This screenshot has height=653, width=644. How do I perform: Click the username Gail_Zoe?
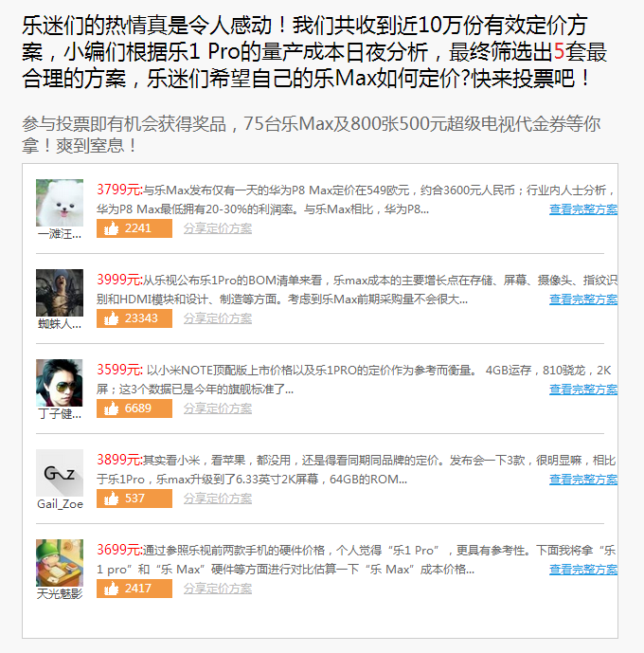coord(60,504)
